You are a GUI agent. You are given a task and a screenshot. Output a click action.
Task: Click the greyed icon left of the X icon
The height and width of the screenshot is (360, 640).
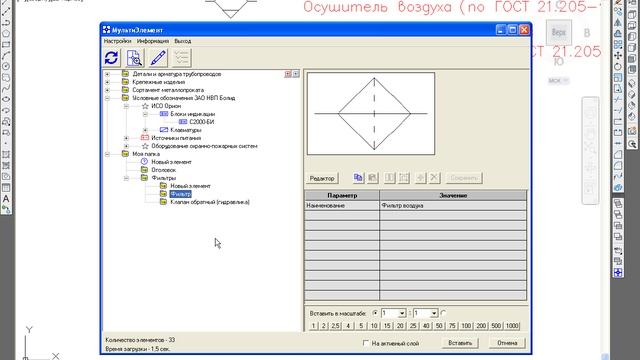(420, 178)
